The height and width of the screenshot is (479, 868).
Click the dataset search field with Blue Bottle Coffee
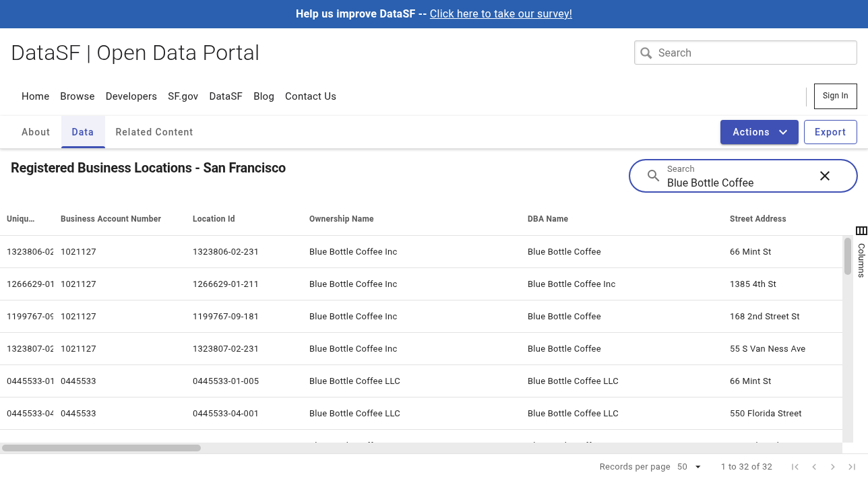point(743,176)
